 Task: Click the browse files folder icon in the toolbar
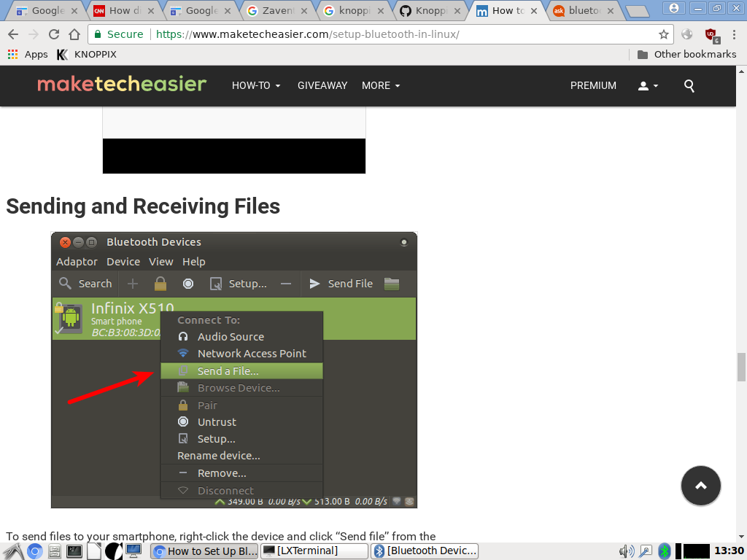(391, 284)
